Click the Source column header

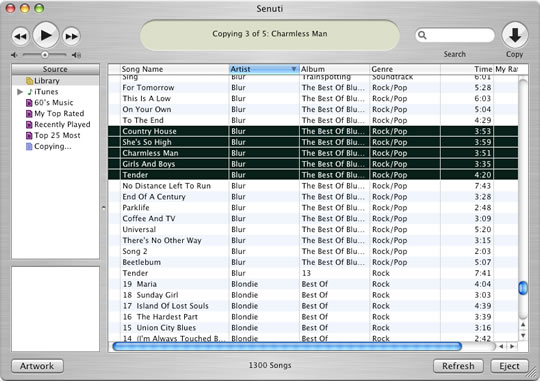coord(55,69)
